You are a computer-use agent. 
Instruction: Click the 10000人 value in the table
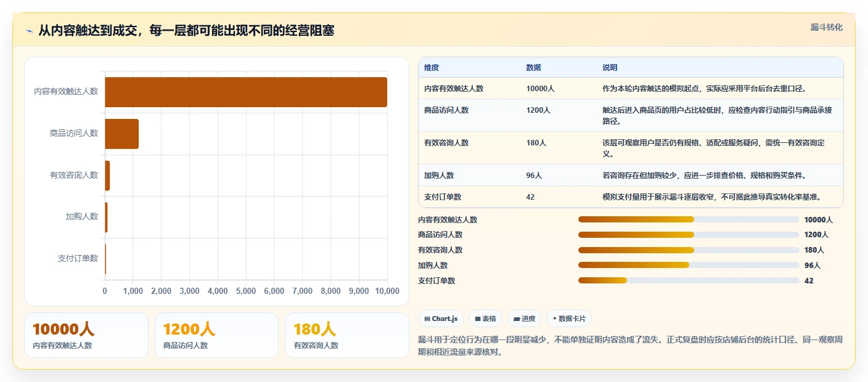(541, 89)
